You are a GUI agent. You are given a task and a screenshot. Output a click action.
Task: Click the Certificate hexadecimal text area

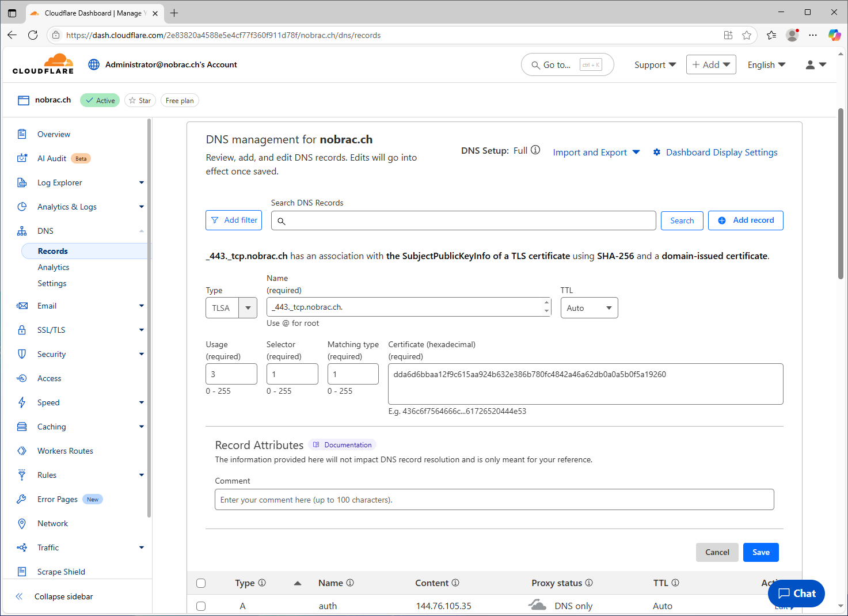pyautogui.click(x=585, y=384)
